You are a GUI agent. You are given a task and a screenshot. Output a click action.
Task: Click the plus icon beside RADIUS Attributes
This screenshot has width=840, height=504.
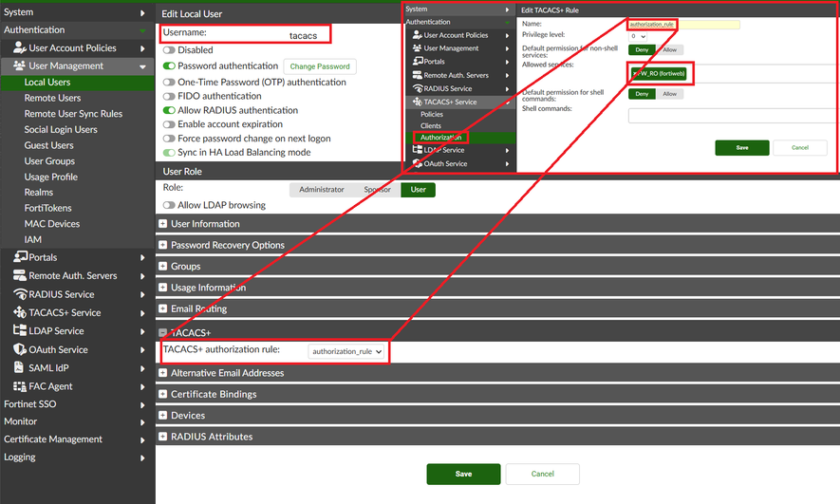pyautogui.click(x=163, y=437)
